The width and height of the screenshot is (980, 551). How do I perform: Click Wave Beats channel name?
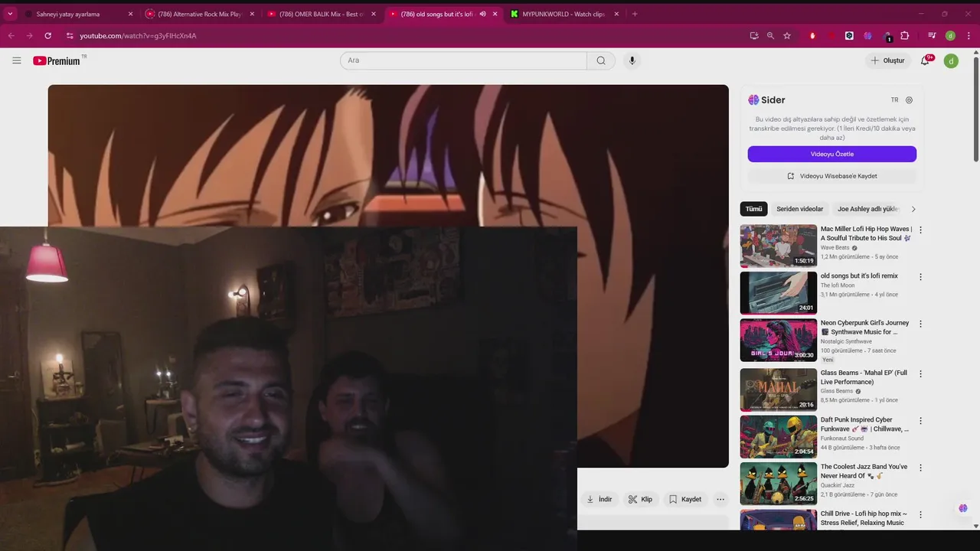coord(835,248)
